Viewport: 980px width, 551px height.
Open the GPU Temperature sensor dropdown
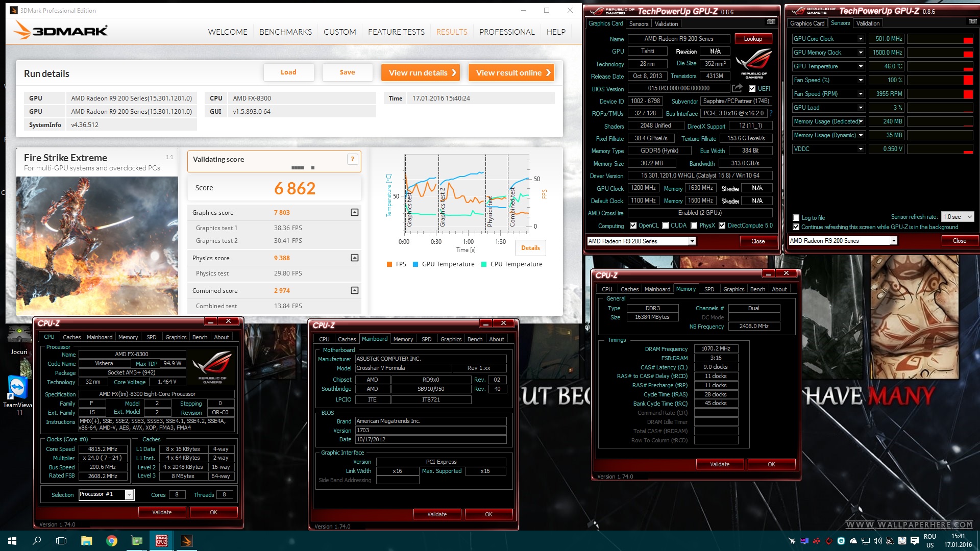861,66
